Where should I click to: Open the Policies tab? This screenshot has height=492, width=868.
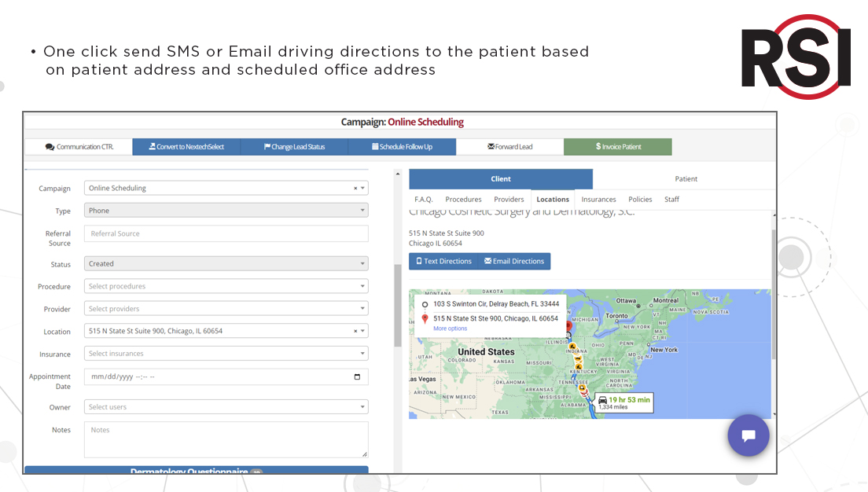[x=640, y=199]
